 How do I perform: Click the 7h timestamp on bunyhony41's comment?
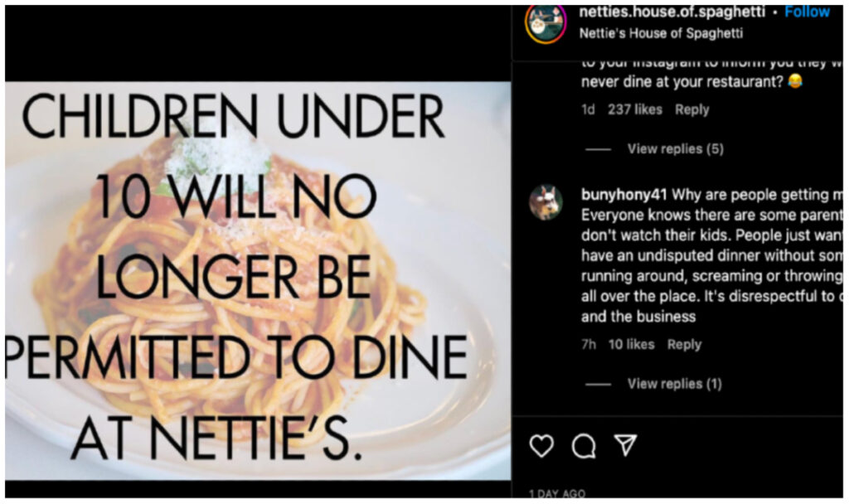589,343
